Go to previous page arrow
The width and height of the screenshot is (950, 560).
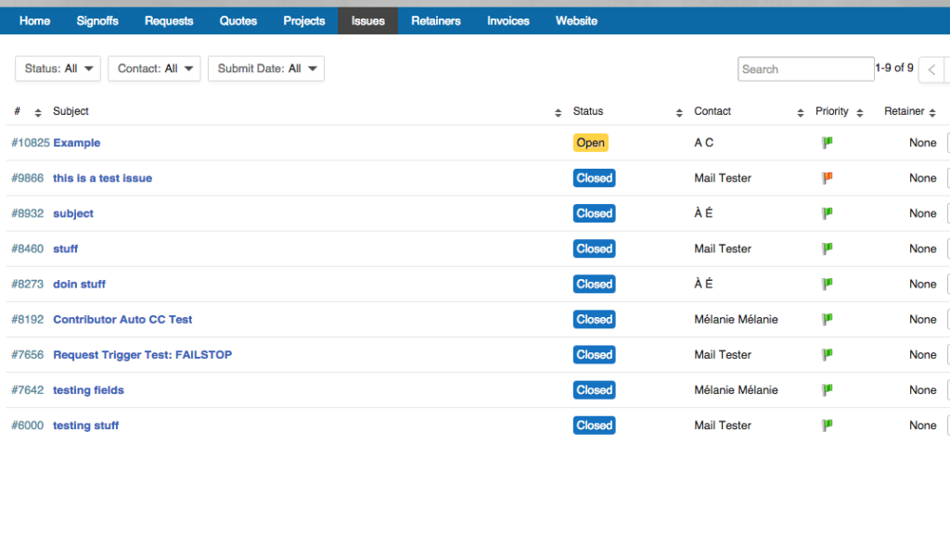(931, 69)
